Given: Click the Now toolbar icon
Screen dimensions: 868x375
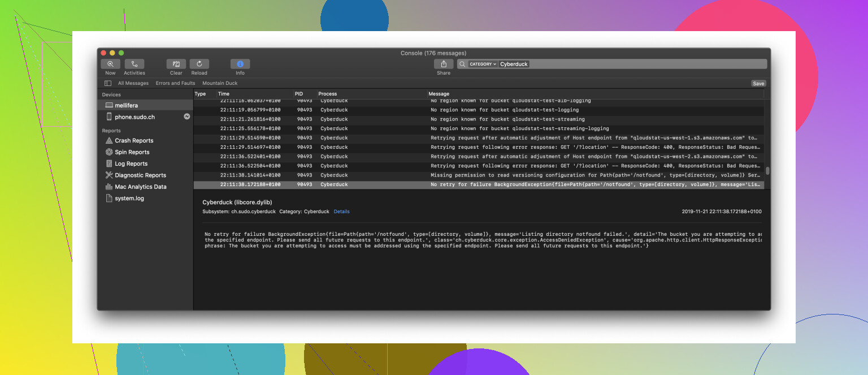Looking at the screenshot, I should tap(110, 64).
